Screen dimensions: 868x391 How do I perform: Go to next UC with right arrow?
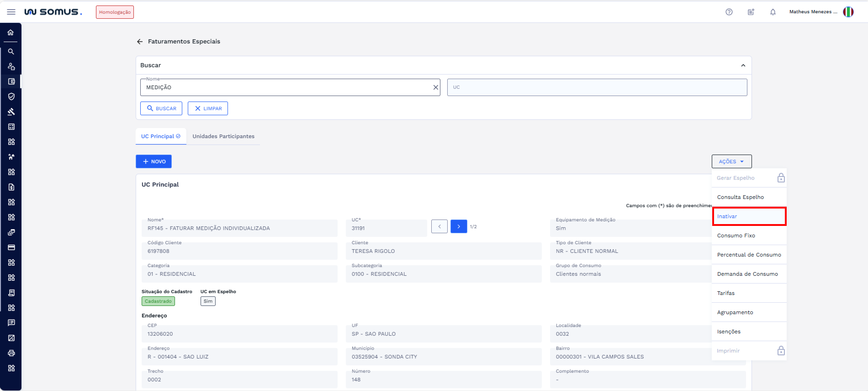tap(458, 226)
